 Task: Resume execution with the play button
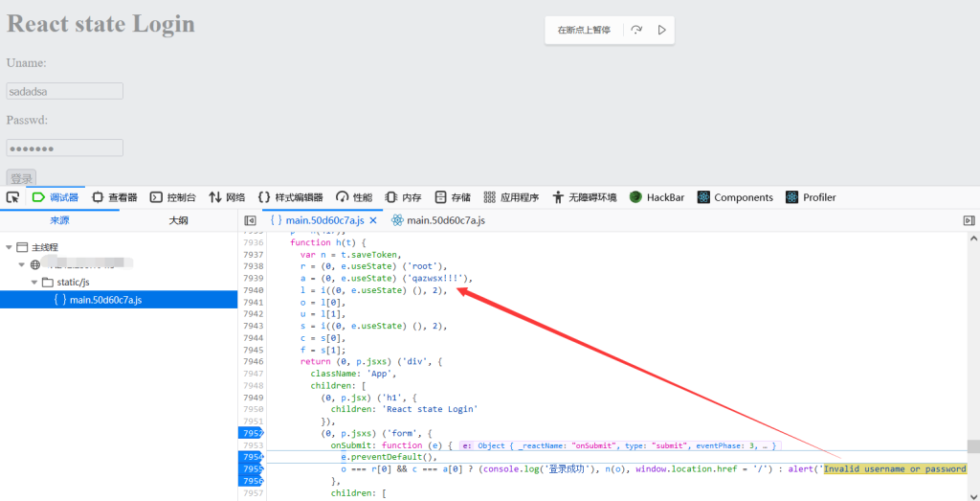tap(661, 31)
